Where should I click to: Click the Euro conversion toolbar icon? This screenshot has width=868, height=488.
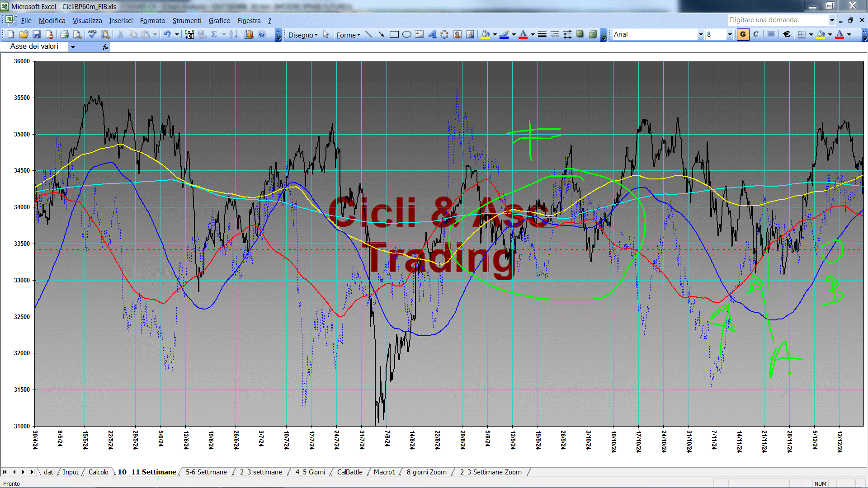(x=189, y=34)
